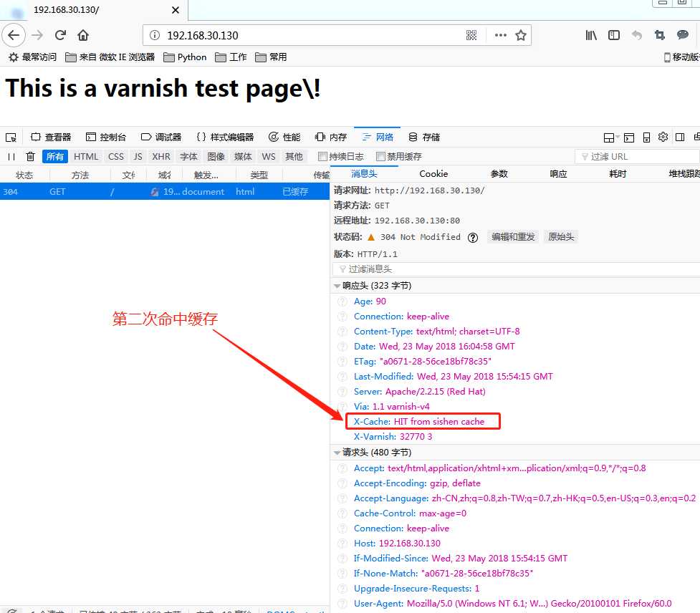
Task: Open the chat bubble icon in toolbar
Action: [x=683, y=35]
